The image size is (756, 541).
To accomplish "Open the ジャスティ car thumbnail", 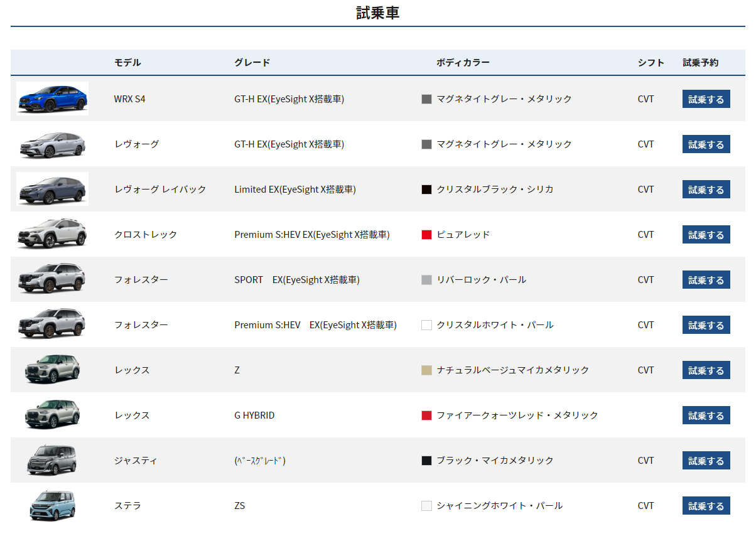I will (x=52, y=460).
